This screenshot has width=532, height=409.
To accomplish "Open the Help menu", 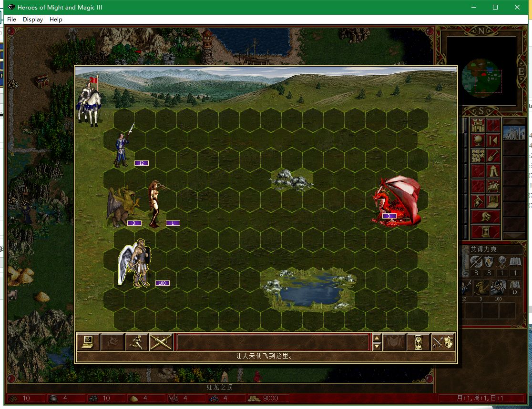I will tap(56, 20).
